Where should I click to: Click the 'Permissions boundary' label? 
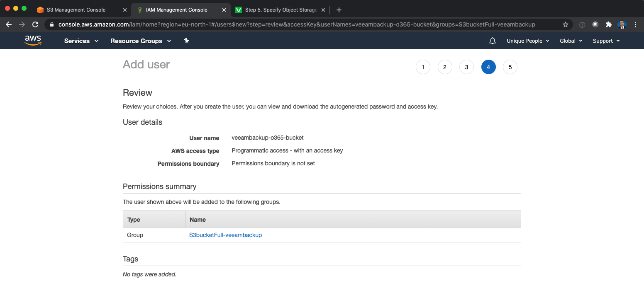coord(188,164)
